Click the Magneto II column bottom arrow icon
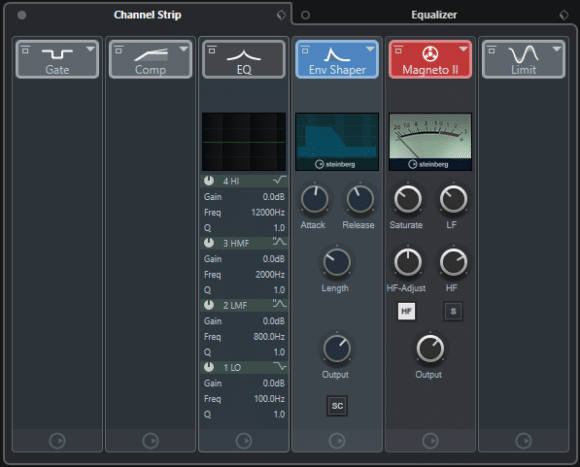The image size is (580, 467). [430, 441]
